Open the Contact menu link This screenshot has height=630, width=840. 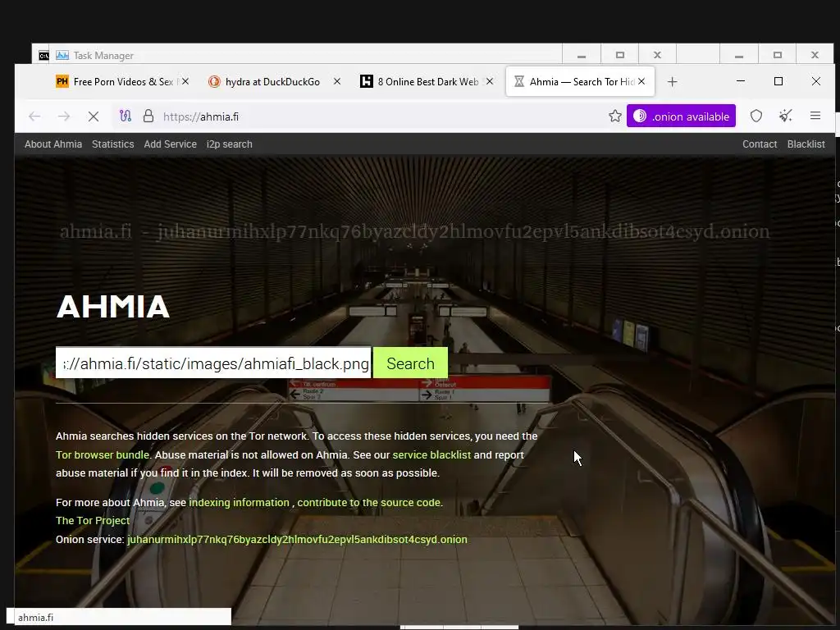tap(760, 144)
